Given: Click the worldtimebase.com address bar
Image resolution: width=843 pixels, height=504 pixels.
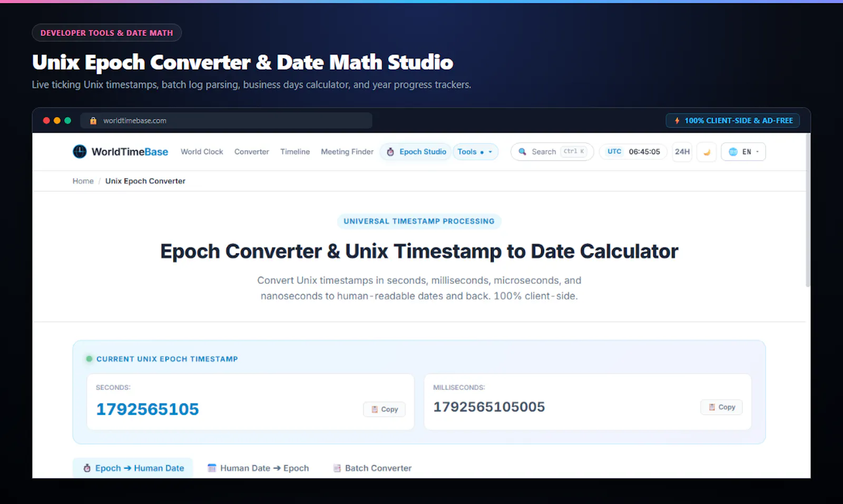Looking at the screenshot, I should pyautogui.click(x=227, y=121).
